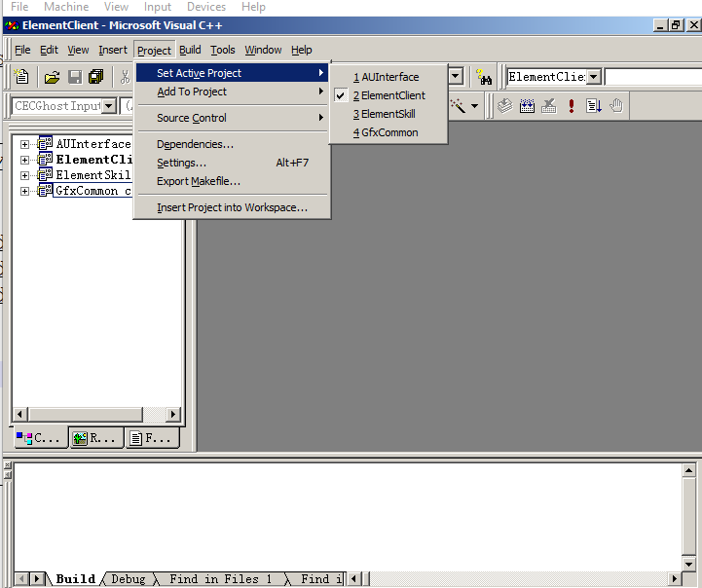The width and height of the screenshot is (702, 588).
Task: Open the Visual C++ View menu
Action: (x=78, y=50)
